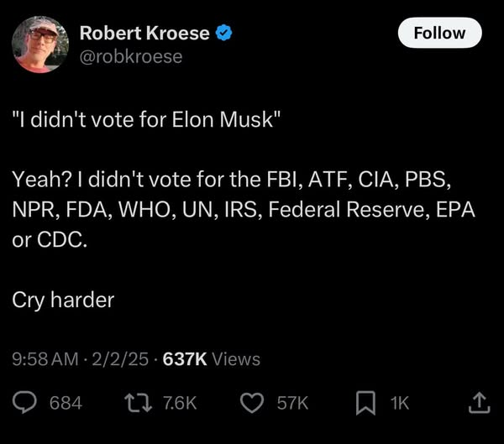Click the 1K bookmarks count
Viewport: 504px width, 444px height.
click(x=399, y=403)
